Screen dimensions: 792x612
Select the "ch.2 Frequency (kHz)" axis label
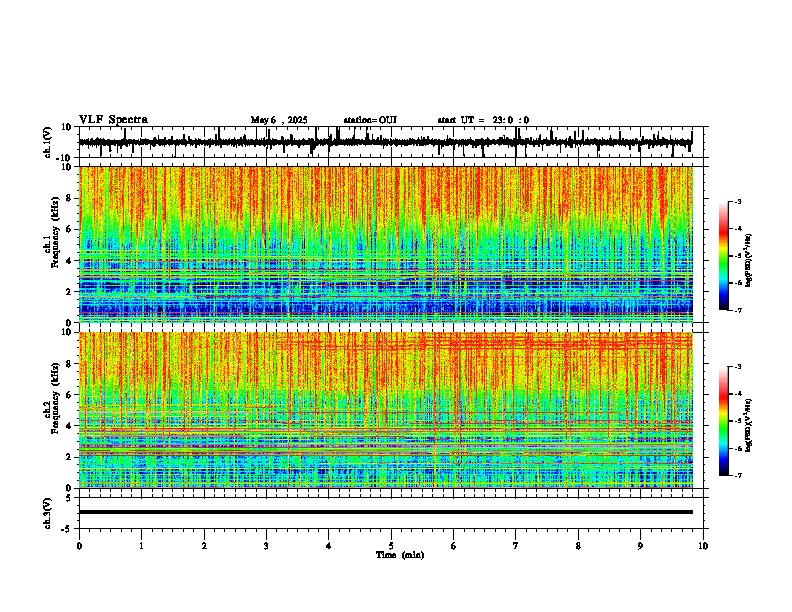(52, 398)
